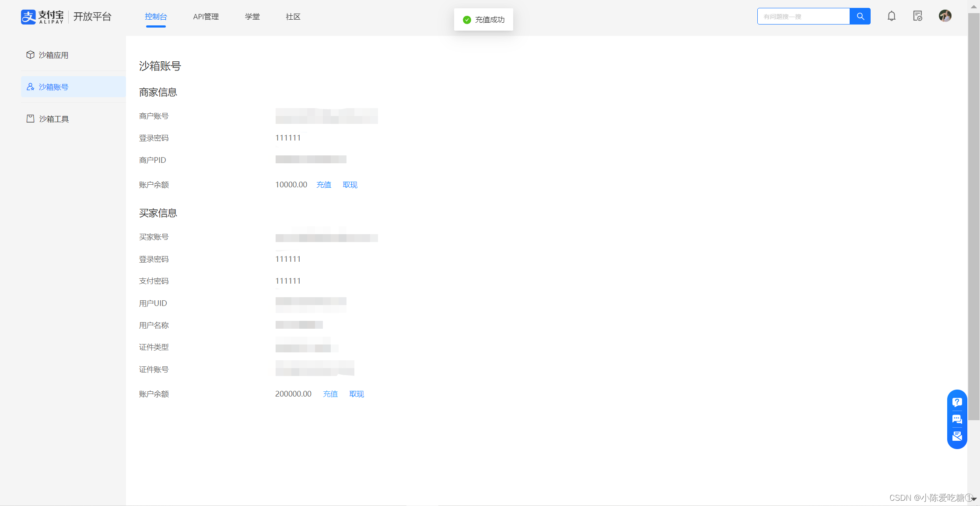Open the notification bell

click(x=892, y=16)
